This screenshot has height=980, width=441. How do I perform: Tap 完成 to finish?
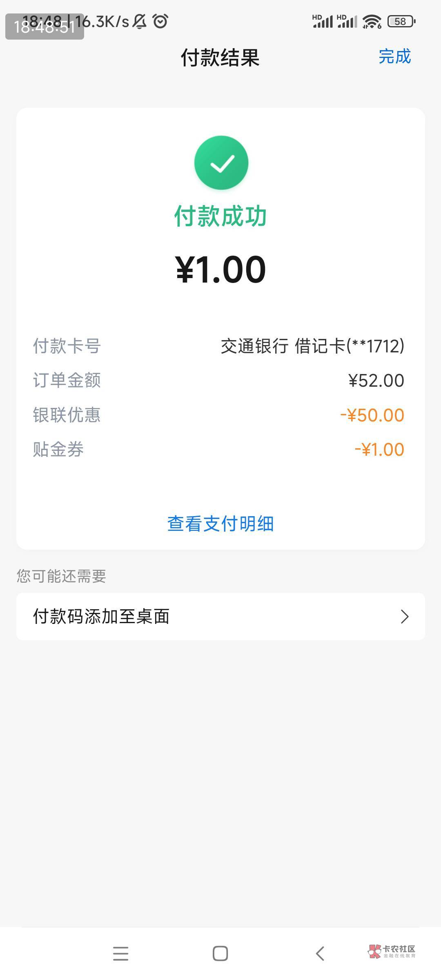pyautogui.click(x=394, y=56)
